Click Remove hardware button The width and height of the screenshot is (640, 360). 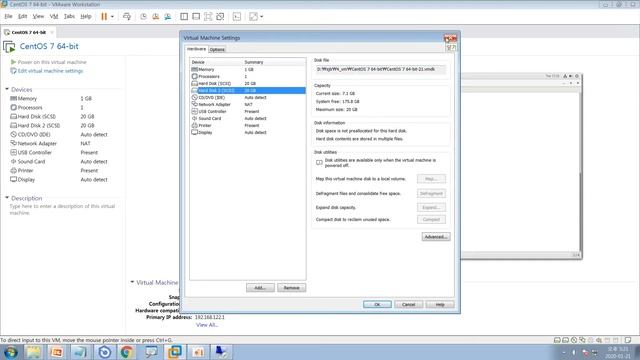tap(291, 288)
